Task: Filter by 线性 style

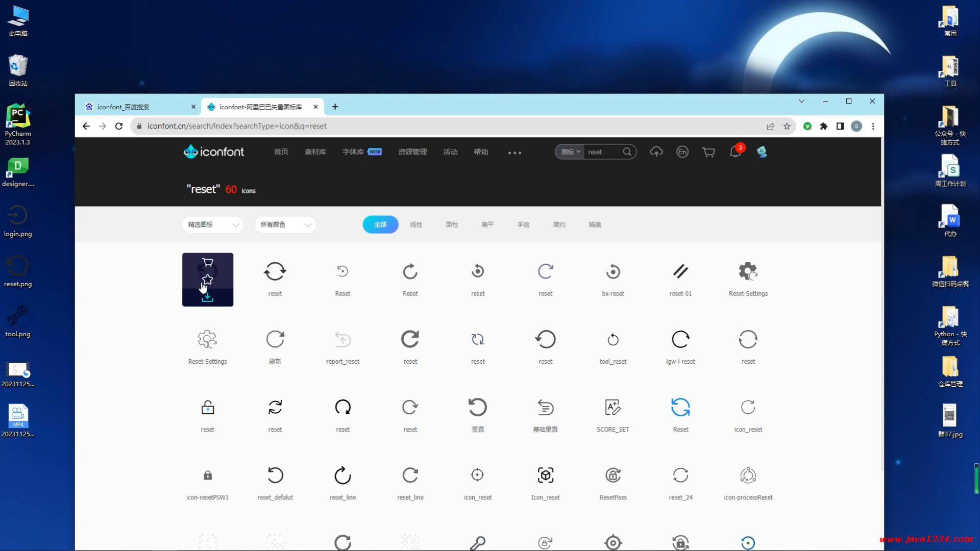Action: 416,224
